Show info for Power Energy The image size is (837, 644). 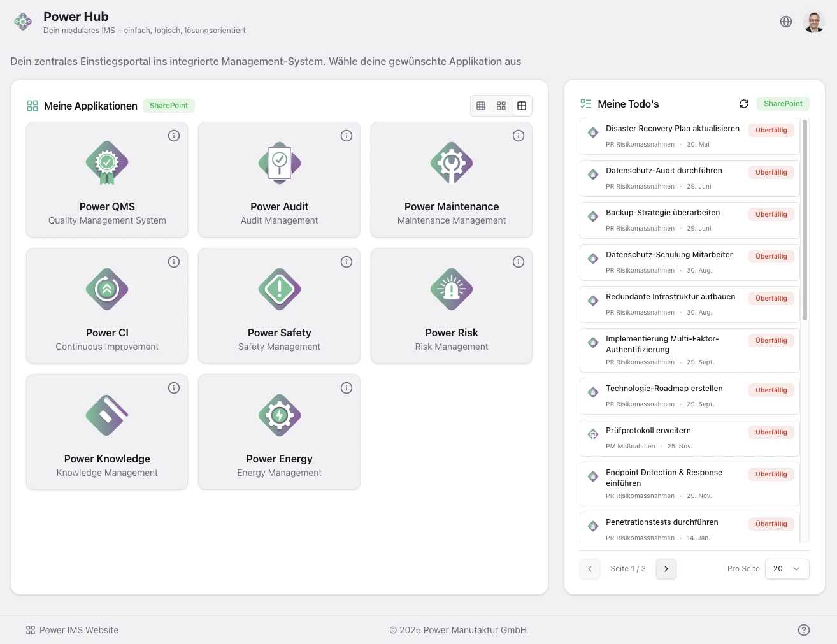(347, 388)
